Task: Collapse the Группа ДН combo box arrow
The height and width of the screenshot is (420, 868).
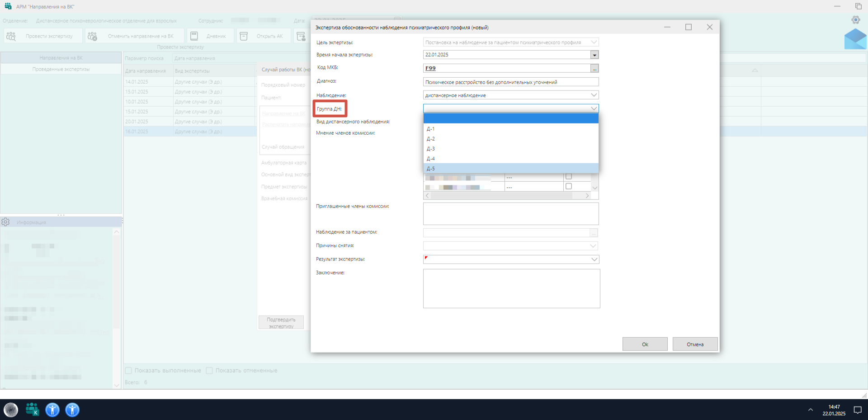Action: click(x=594, y=109)
